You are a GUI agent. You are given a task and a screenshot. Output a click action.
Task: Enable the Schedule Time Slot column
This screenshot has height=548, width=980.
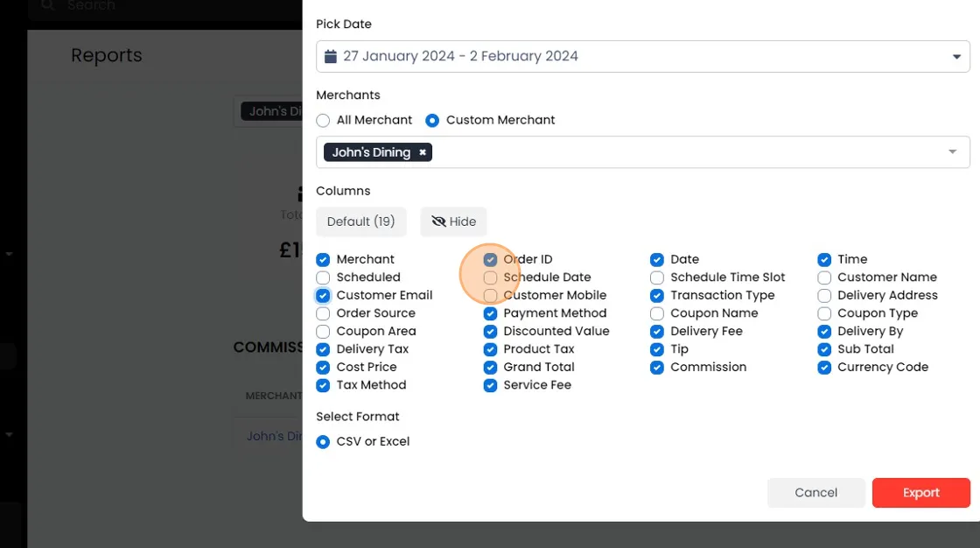[x=657, y=278]
